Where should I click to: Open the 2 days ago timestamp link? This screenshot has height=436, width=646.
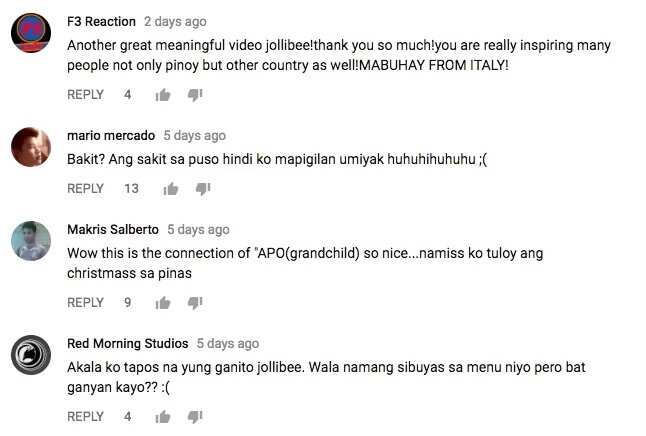click(x=176, y=22)
